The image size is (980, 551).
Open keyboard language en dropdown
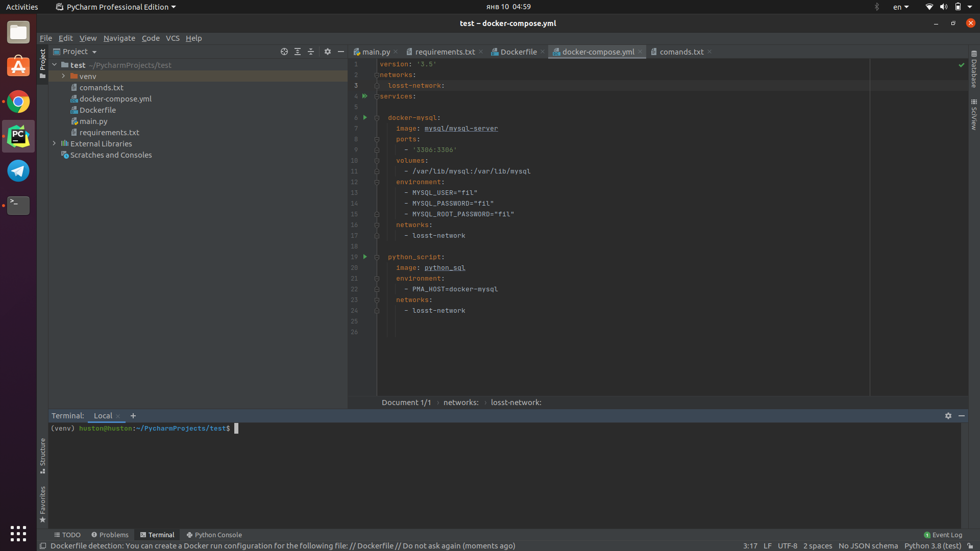coord(901,7)
